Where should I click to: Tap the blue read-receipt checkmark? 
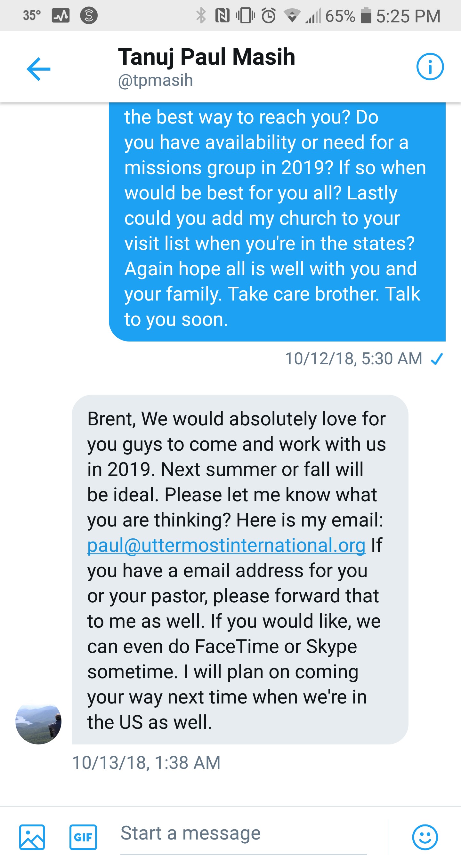(x=437, y=359)
